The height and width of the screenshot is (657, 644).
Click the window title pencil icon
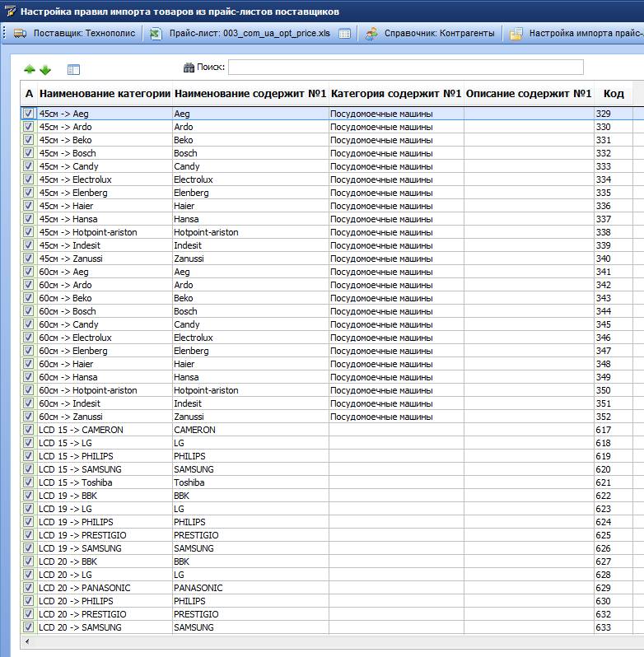tap(11, 12)
